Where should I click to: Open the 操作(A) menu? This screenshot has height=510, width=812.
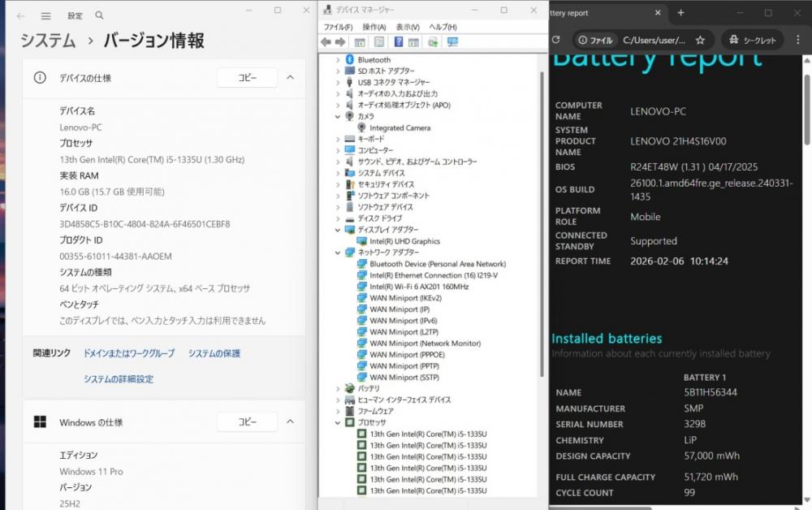pyautogui.click(x=374, y=27)
